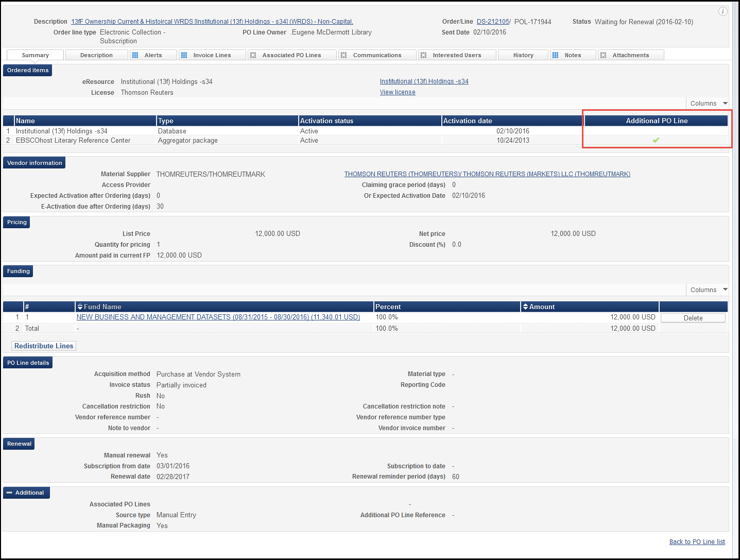The width and height of the screenshot is (740, 560).
Task: Sort funding table by Amount arrows
Action: 525,307
